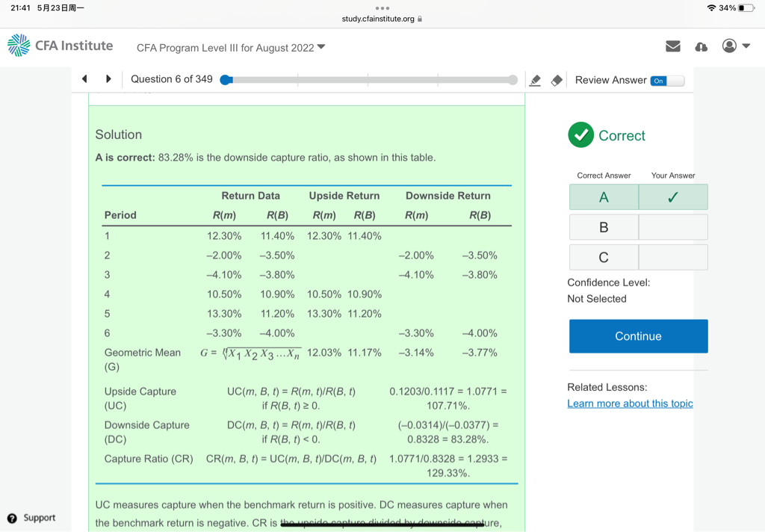Select answer option B
The image size is (765, 532).
point(604,227)
